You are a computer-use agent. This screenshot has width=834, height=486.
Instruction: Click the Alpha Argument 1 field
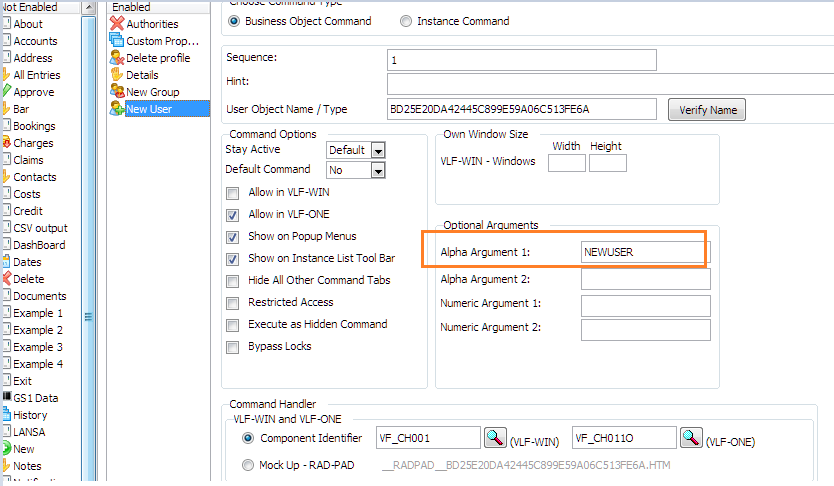click(x=644, y=253)
